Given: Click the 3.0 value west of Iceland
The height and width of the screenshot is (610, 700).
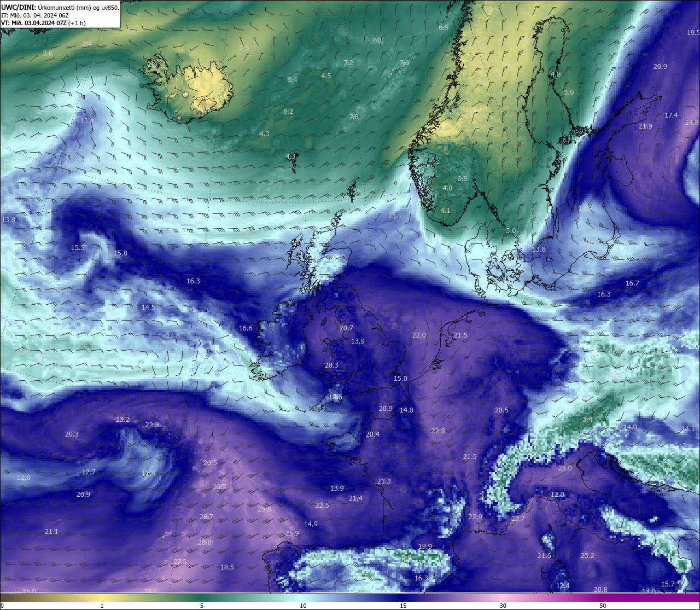Looking at the screenshot, I should 48,54.
